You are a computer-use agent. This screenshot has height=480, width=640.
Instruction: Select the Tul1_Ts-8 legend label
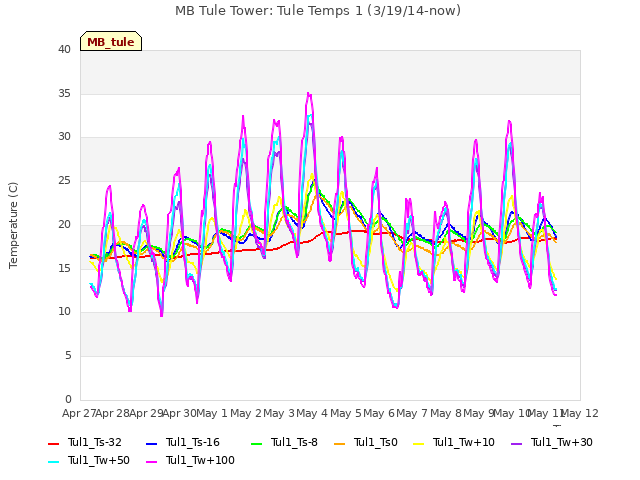pos(294,442)
